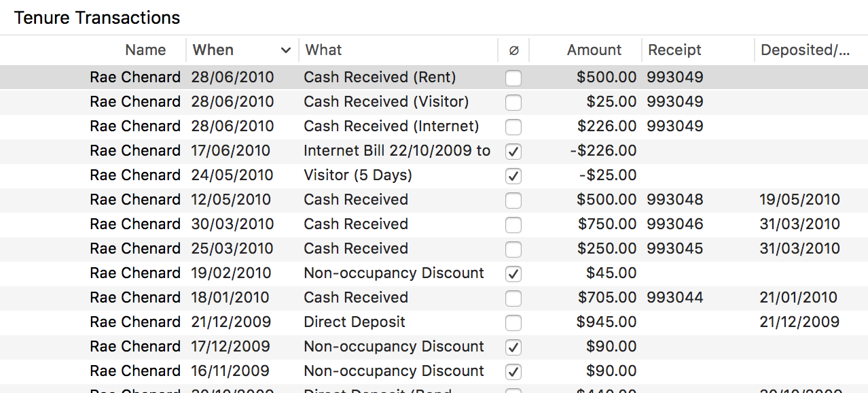Uncheck the 17/12/2009 Non-occupancy Discount checkbox
The image size is (868, 393).
click(x=513, y=347)
